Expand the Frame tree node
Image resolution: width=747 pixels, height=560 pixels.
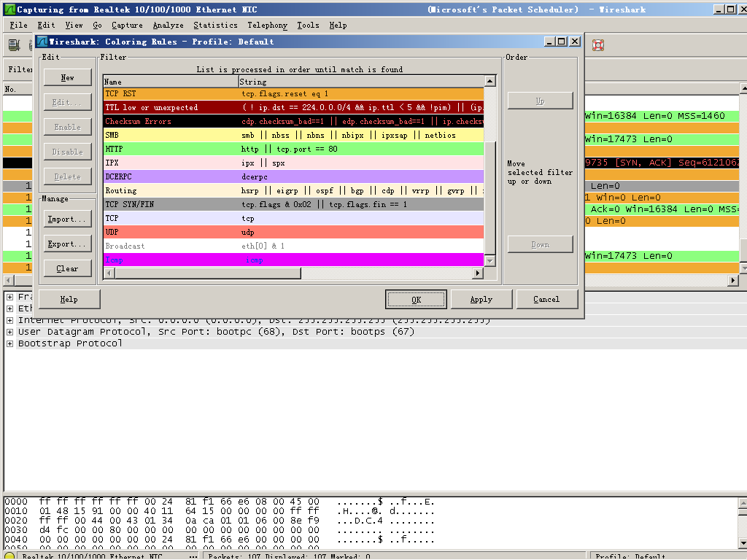pos(9,297)
